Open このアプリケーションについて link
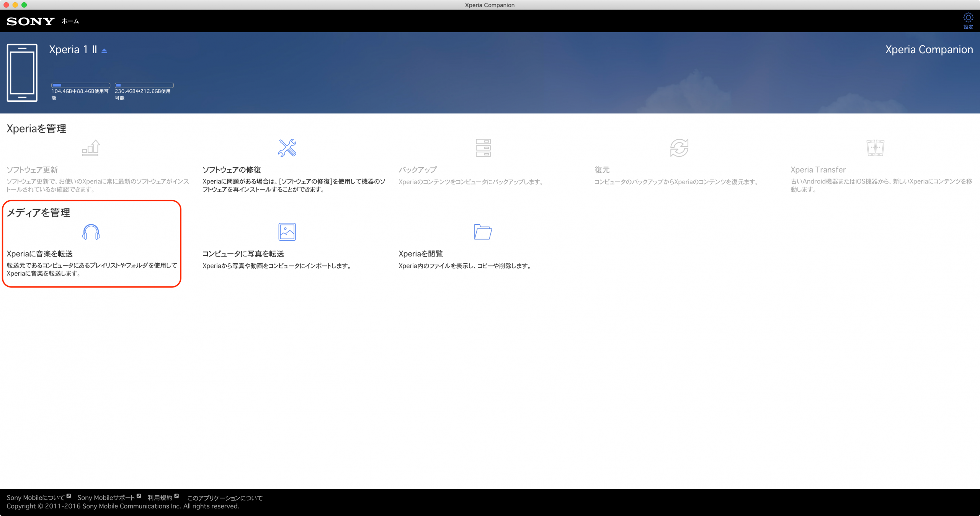Viewport: 980px width, 516px height. 225,498
